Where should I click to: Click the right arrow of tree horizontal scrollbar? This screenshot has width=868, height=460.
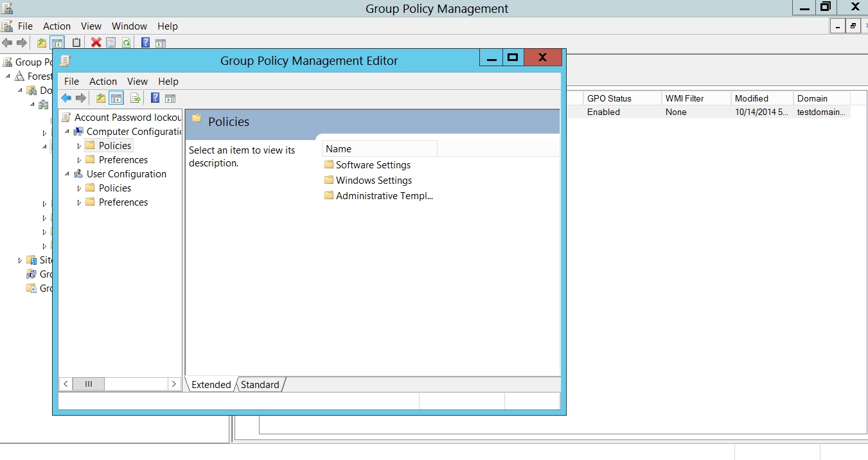[173, 384]
